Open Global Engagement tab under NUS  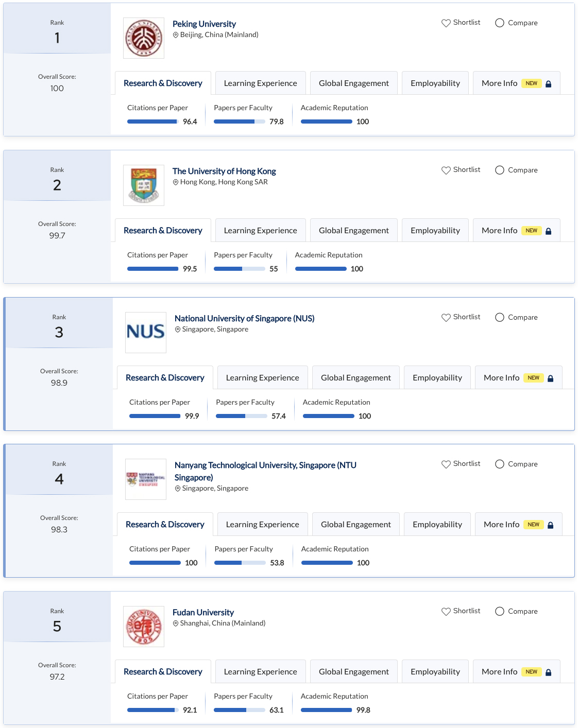pyautogui.click(x=356, y=377)
